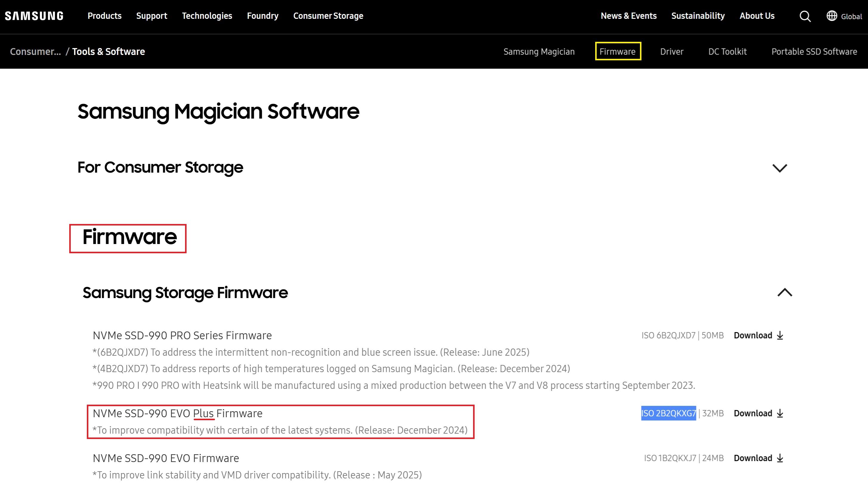Open Consumer Storage menu
This screenshot has height=485, width=868.
click(328, 16)
